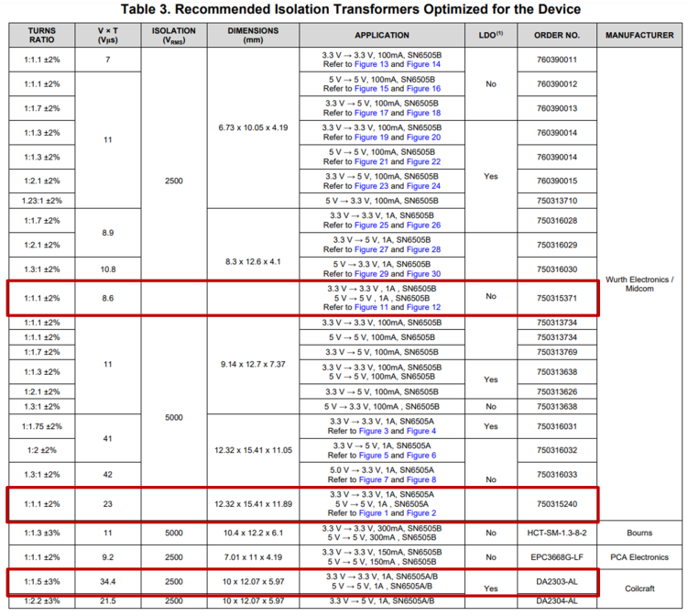This screenshot has width=688, height=616.
Task: Select the MANUFACTURER header
Action: 639,35
